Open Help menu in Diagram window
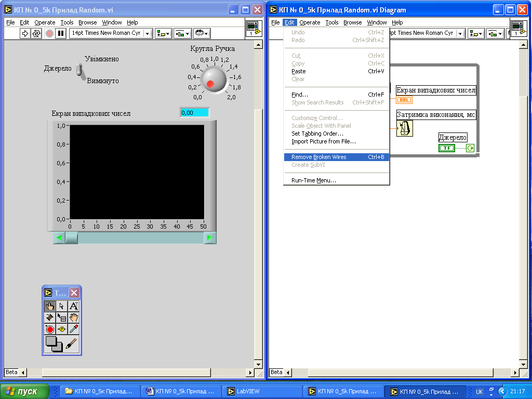 397,22
